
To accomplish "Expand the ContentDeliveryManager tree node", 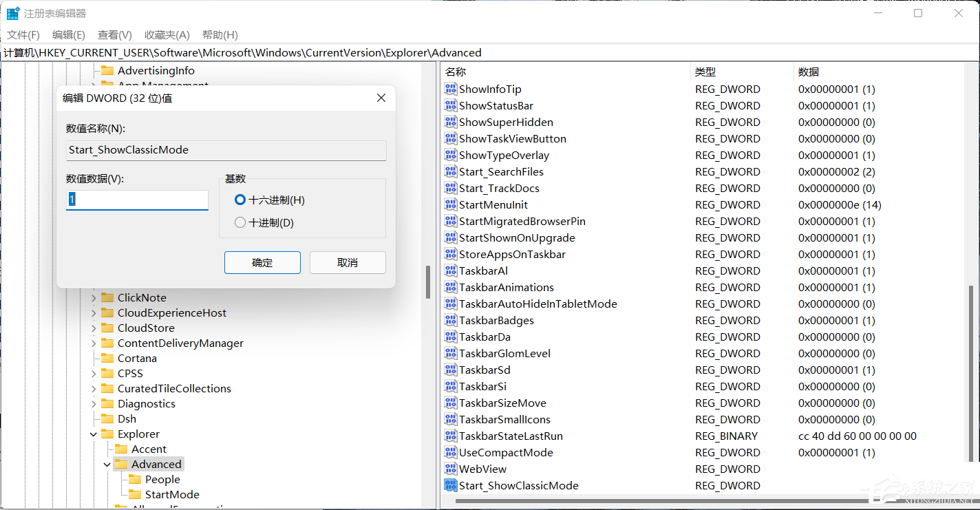I will point(94,343).
